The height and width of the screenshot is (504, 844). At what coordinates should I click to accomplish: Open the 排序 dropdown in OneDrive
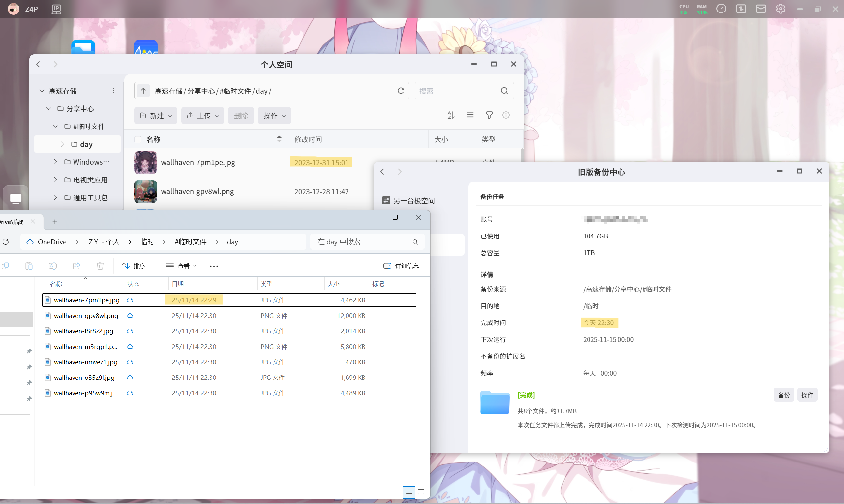tap(136, 266)
